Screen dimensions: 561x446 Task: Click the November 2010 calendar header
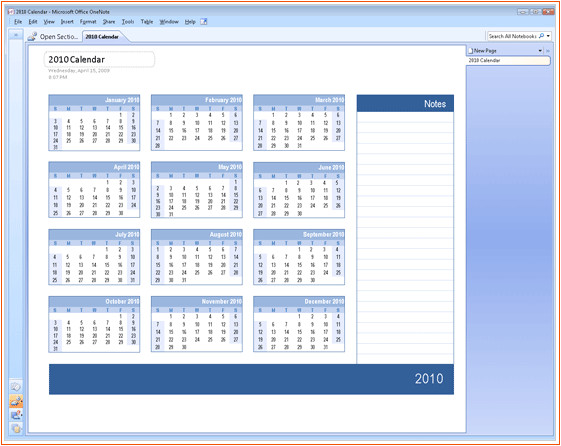[x=197, y=302]
